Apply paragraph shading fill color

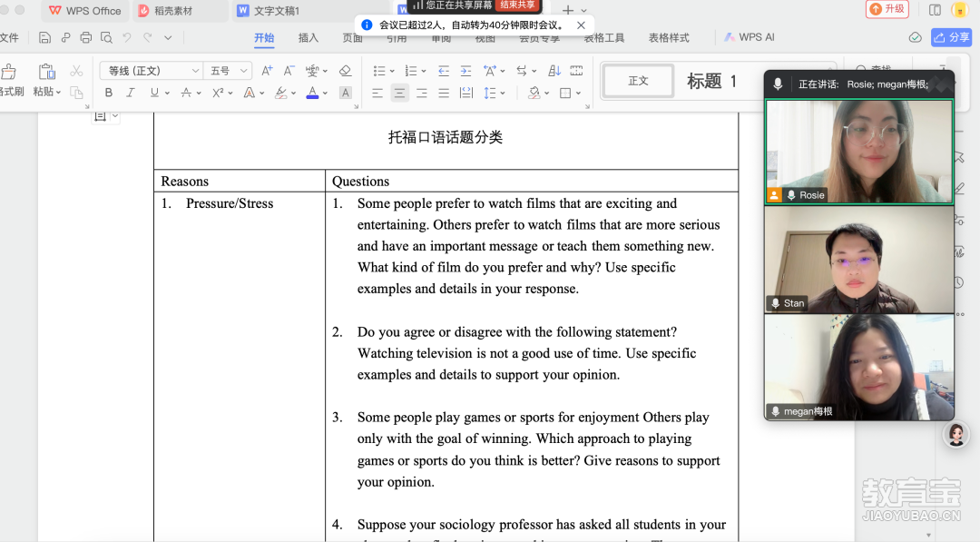(534, 93)
